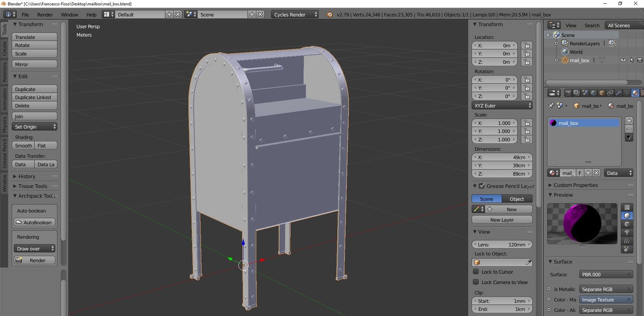644x316 pixels.
Task: Set preview shape to Monkey
Action: 627,232
